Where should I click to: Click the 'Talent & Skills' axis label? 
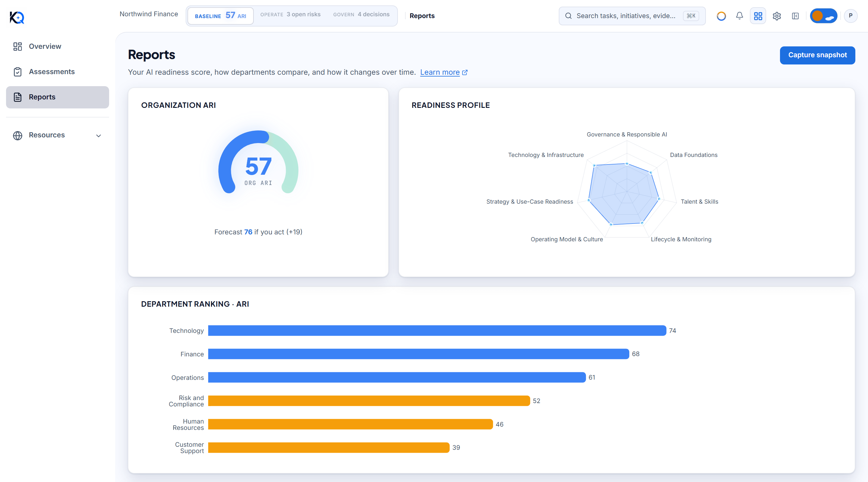[699, 202]
